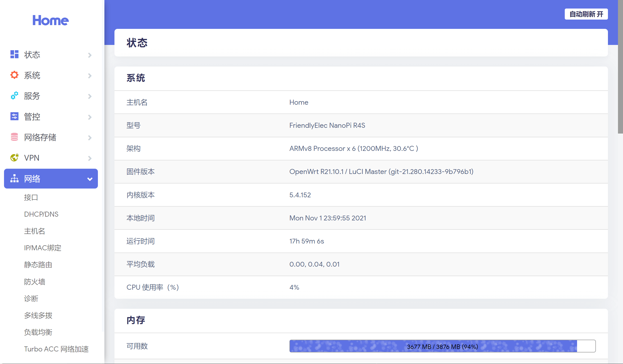Screen dimensions: 623x364
Task: Toggle the 自动刷新 开 auto-refresh button
Action: coord(586,14)
